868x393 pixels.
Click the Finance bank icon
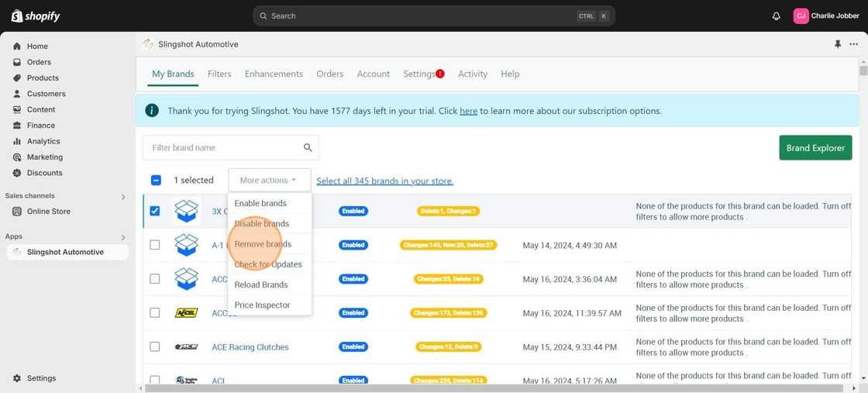tap(17, 125)
